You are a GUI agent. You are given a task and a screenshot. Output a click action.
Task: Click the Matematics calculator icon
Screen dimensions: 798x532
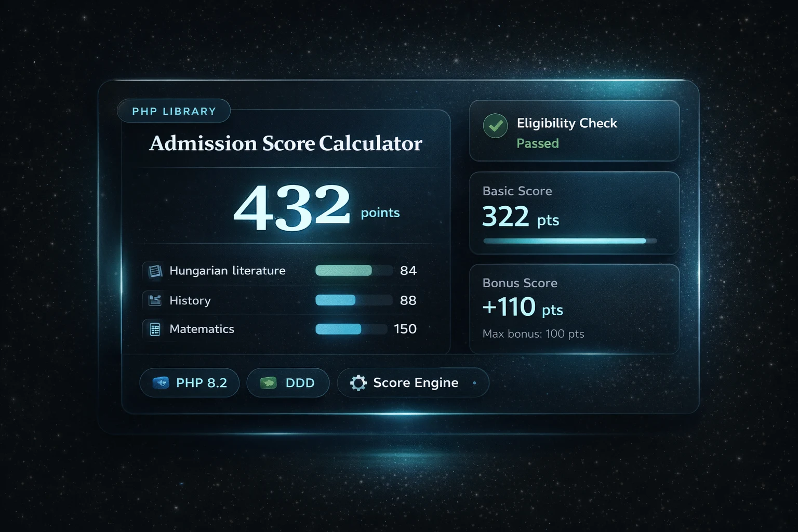(x=155, y=329)
